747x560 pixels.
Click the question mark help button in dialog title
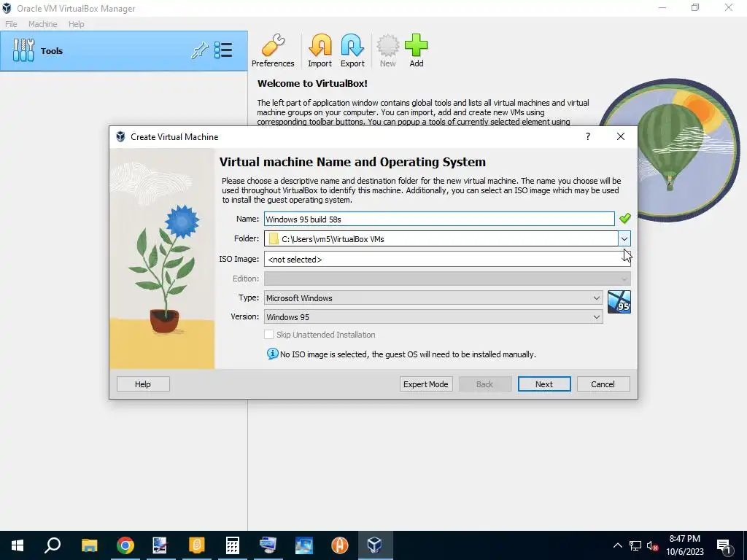588,136
